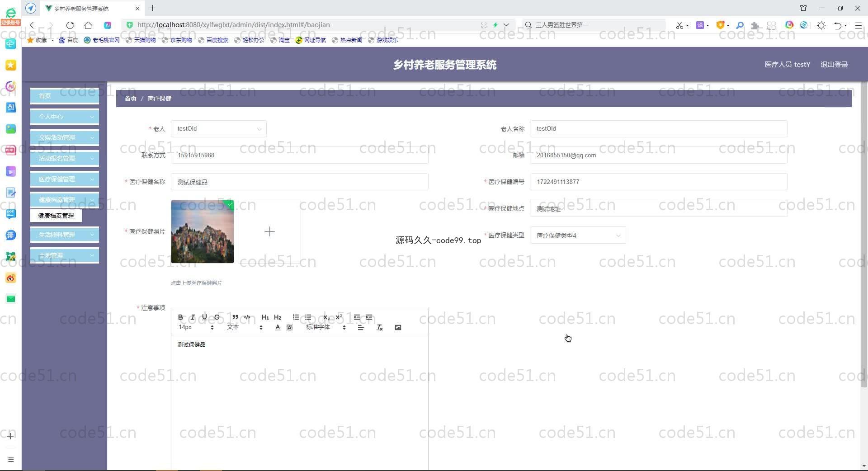Insert an image into the editor

[398, 328]
